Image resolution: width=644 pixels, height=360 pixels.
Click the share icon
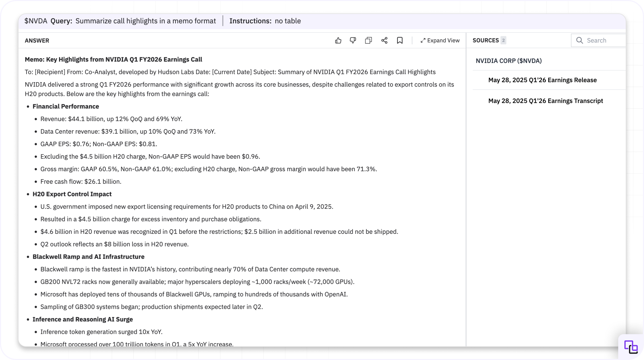[384, 41]
